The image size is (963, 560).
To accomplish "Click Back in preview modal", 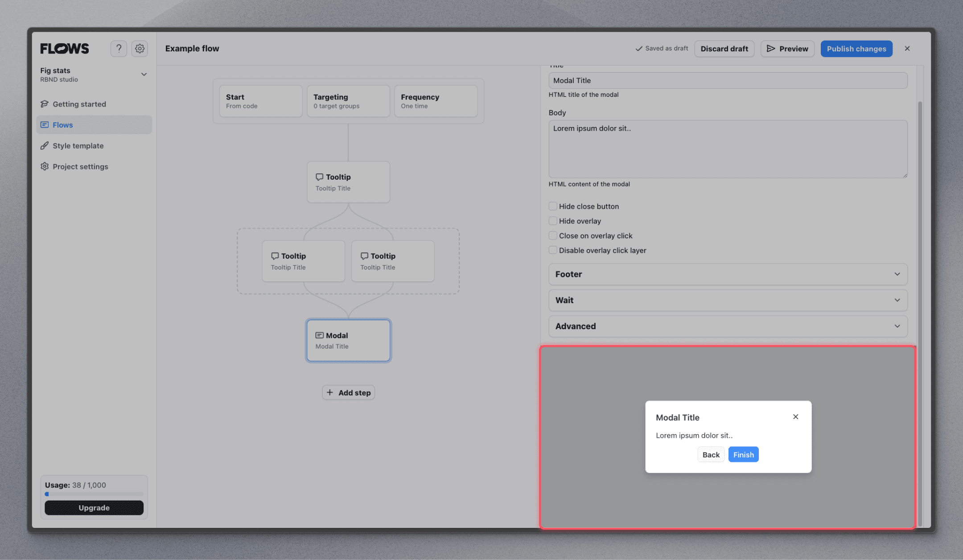I will [711, 455].
